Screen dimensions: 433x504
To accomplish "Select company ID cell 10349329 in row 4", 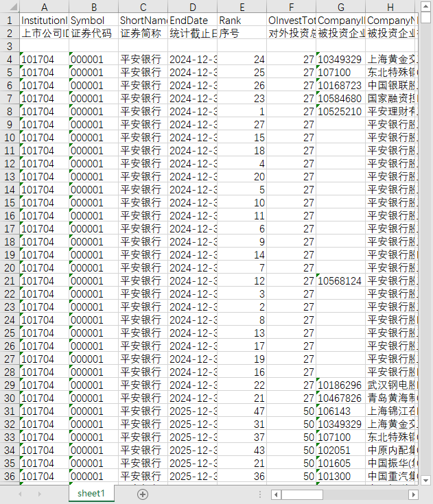I will pyautogui.click(x=340, y=60).
